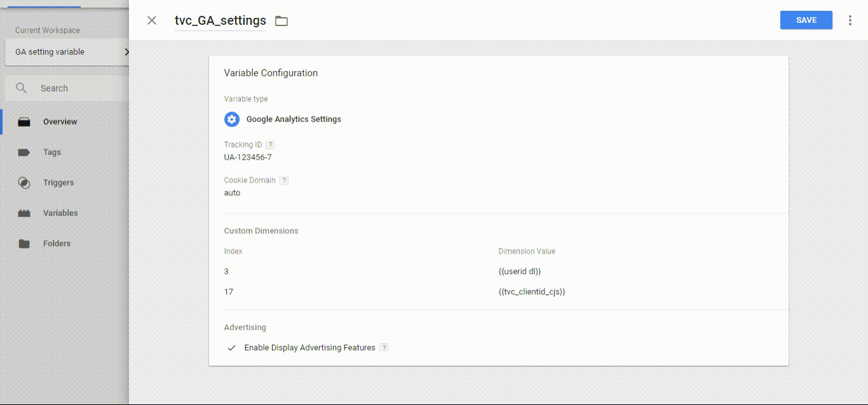
Task: Open the three-dot more options menu
Action: pyautogui.click(x=850, y=20)
